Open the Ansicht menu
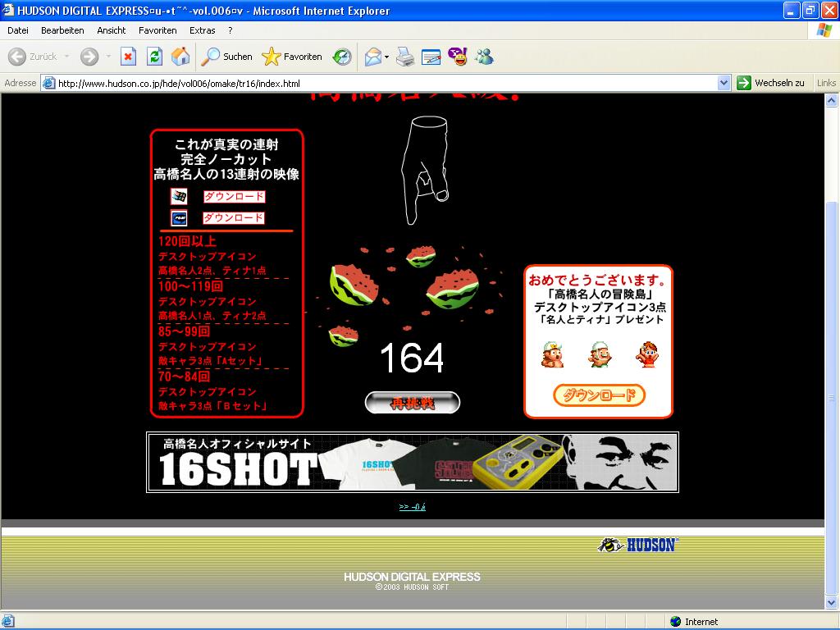This screenshot has height=630, width=840. (x=112, y=30)
